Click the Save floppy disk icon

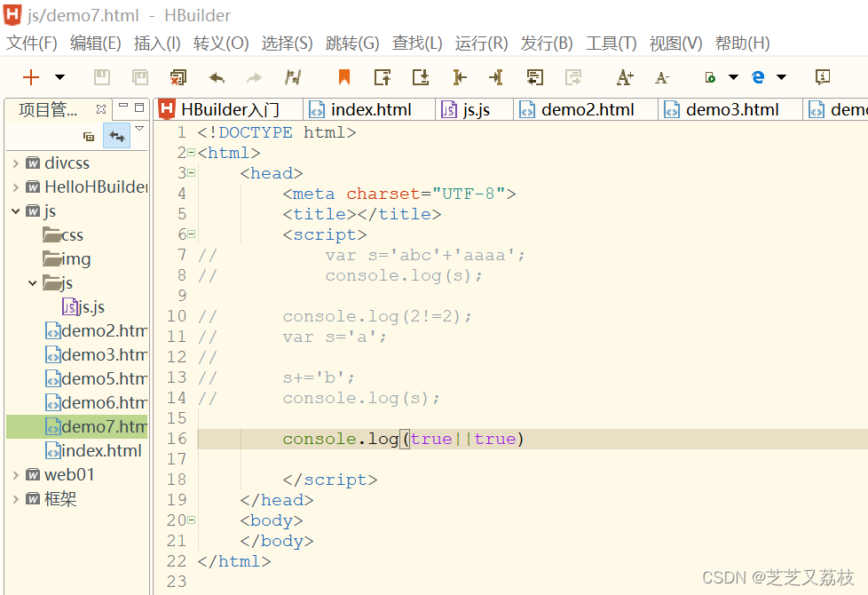click(x=102, y=77)
